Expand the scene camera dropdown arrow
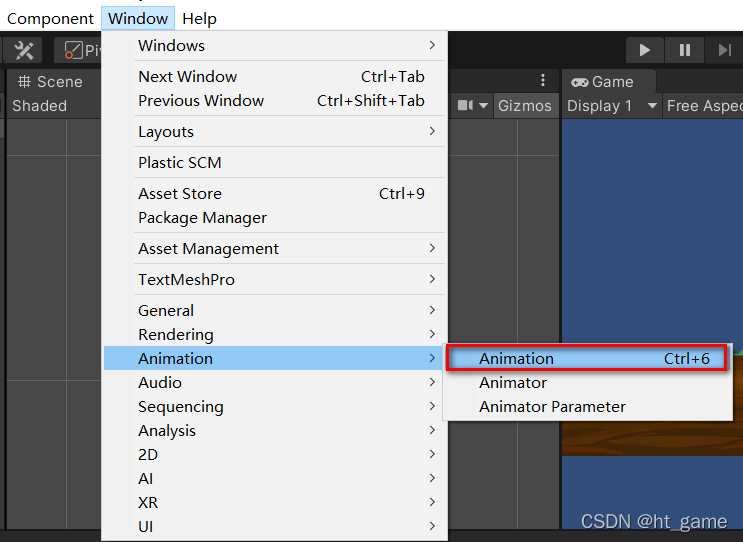 point(483,105)
